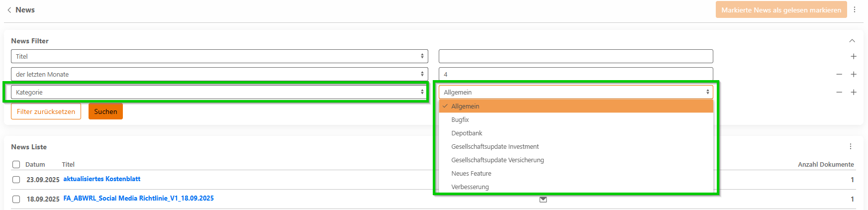Screen dimensions: 868x210
Task: Check the 18.09.2025 news row checkbox
Action: [x=16, y=199]
